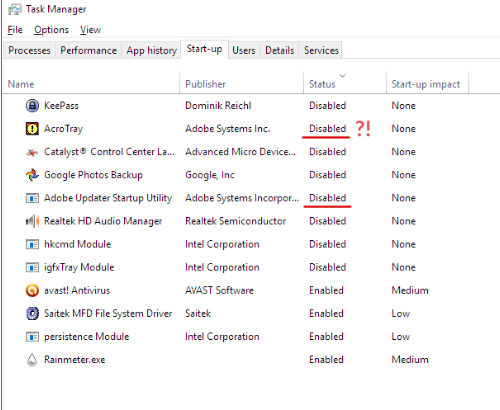The image size is (500, 410).
Task: Select the avast! Antivirus orange icon
Action: [32, 290]
